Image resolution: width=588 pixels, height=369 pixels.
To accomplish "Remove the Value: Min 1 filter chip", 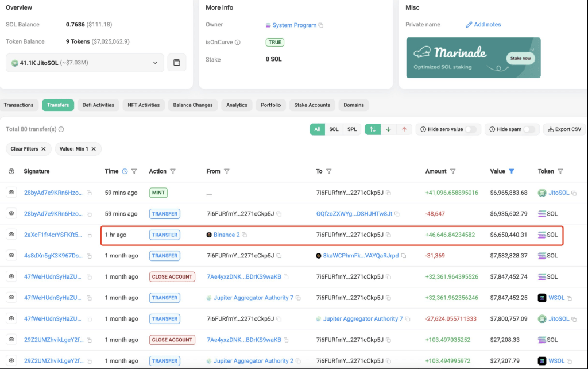I will coord(93,149).
